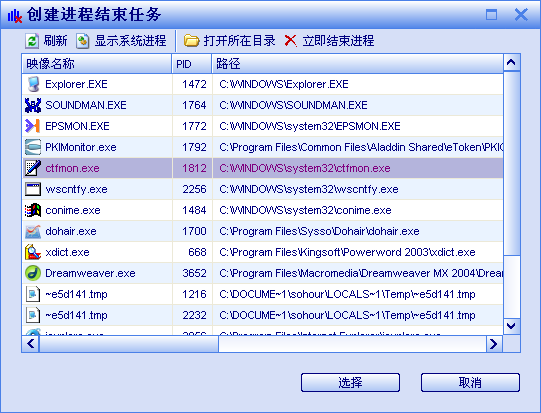Viewport: 541px width, 413px height.
Task: Click the vertical scrollbar up arrow
Action: coord(511,62)
